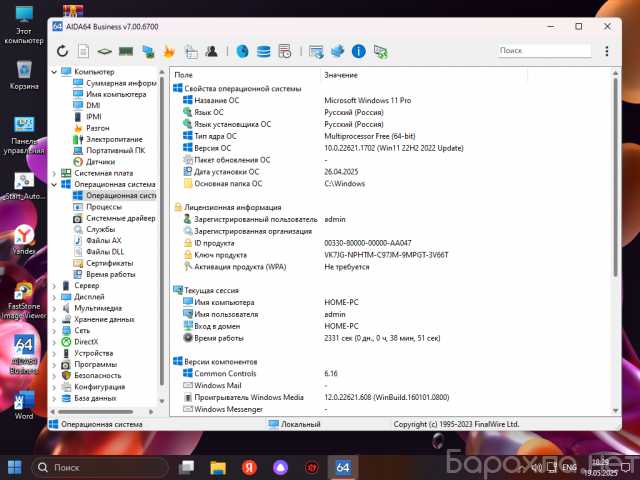Viewport: 640px width, 480px height.
Task: Select the Версия ОС row
Action: pos(323,148)
